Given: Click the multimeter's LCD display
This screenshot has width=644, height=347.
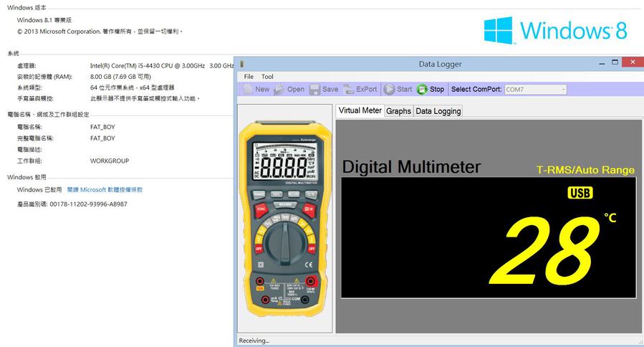Looking at the screenshot, I should coord(284,166).
